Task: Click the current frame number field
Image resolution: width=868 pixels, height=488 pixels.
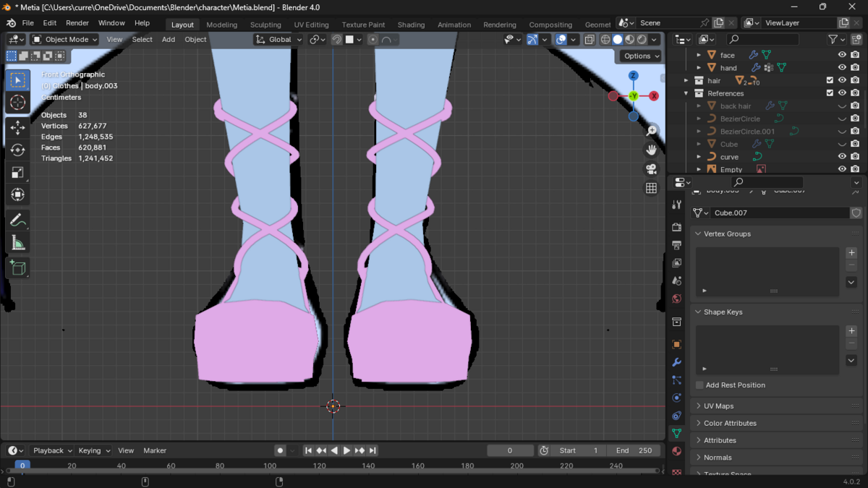Action: pos(510,450)
